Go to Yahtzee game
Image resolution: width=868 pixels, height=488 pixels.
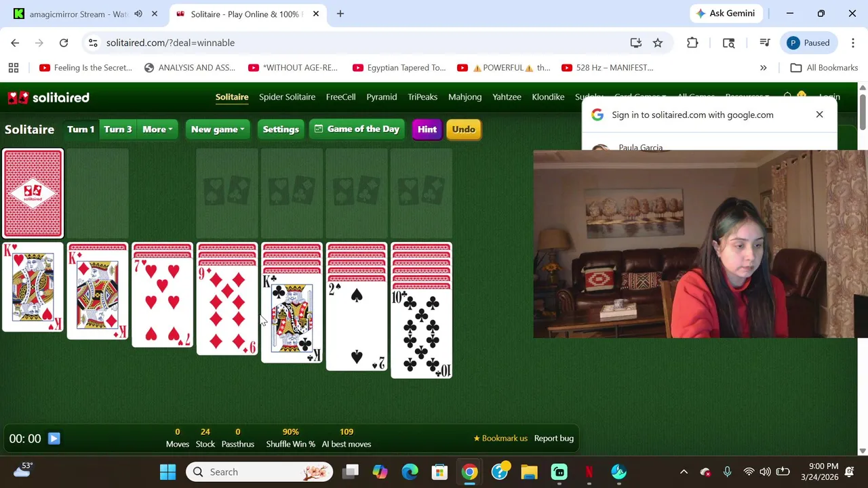pyautogui.click(x=507, y=97)
